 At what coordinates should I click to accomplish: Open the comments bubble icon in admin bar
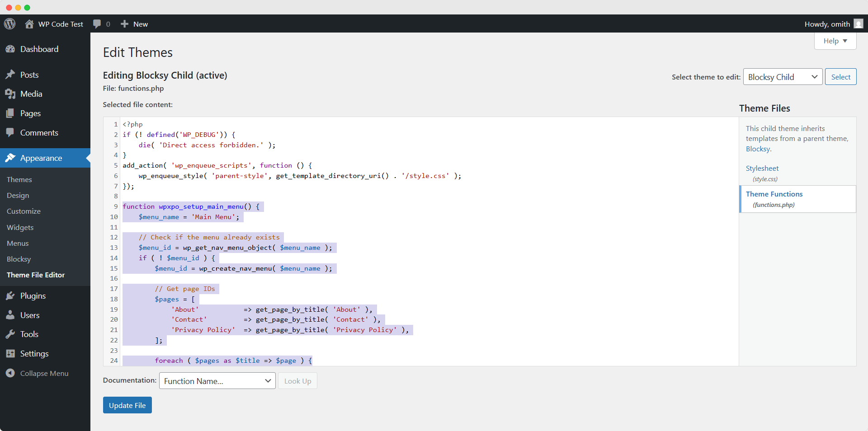[97, 24]
